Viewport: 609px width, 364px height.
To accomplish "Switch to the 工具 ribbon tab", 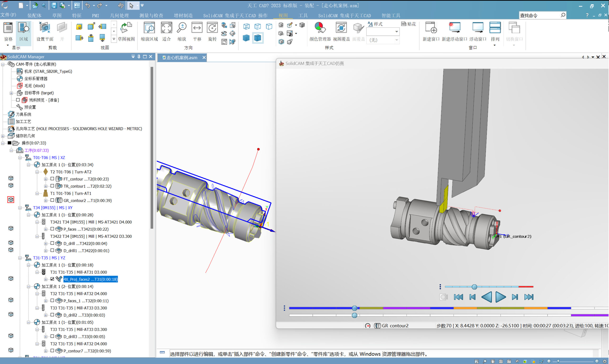I will (x=303, y=15).
